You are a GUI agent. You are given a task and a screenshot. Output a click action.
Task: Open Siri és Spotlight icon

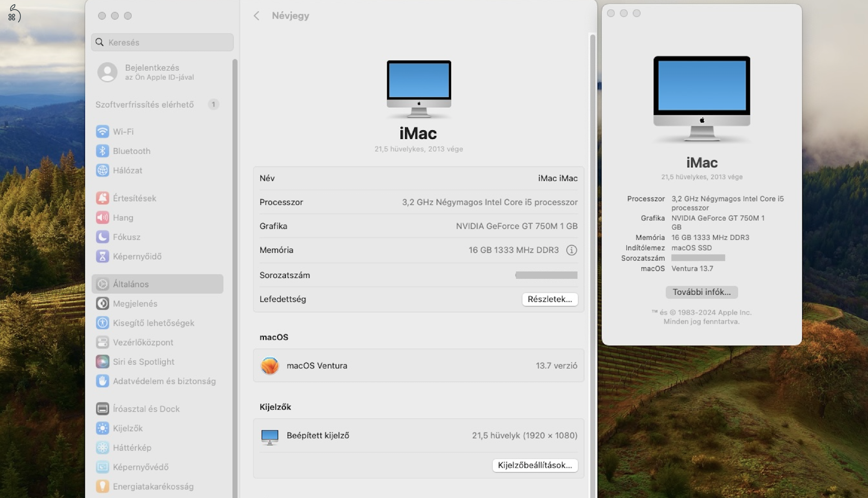click(x=102, y=362)
